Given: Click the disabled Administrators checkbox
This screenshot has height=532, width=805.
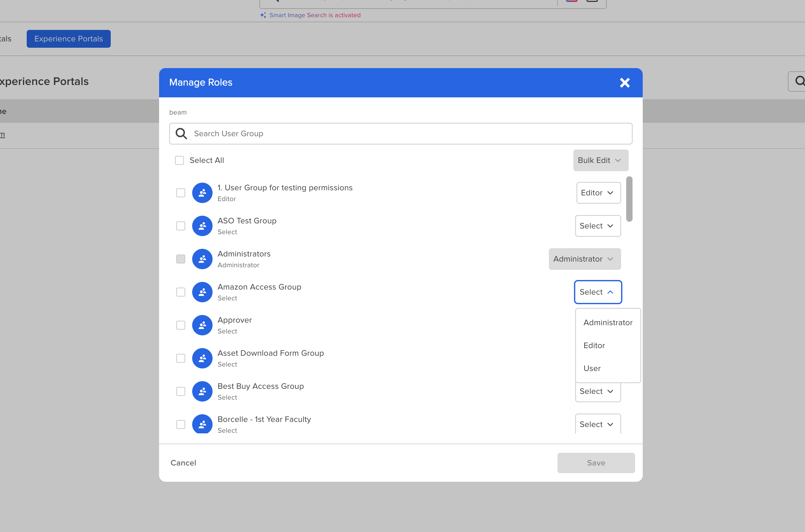Looking at the screenshot, I should (181, 259).
